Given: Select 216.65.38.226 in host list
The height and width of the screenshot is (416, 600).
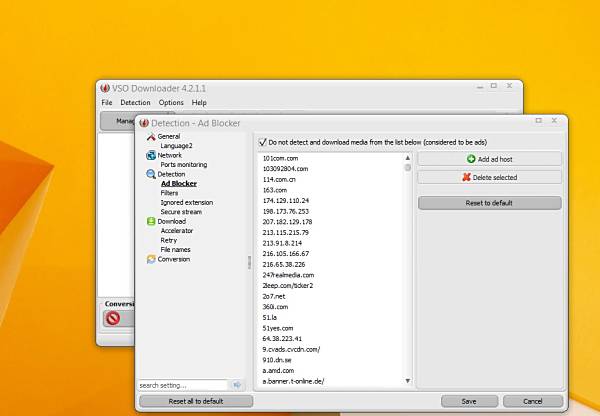Looking at the screenshot, I should [284, 264].
